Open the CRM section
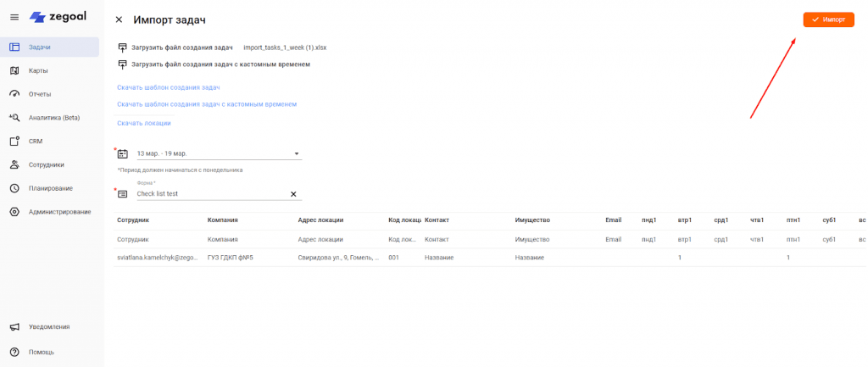Image resolution: width=868 pixels, height=367 pixels. click(36, 142)
